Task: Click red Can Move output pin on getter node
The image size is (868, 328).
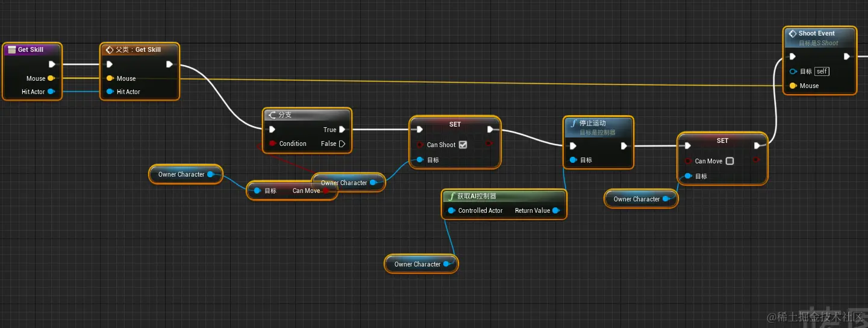Action: 326,191
